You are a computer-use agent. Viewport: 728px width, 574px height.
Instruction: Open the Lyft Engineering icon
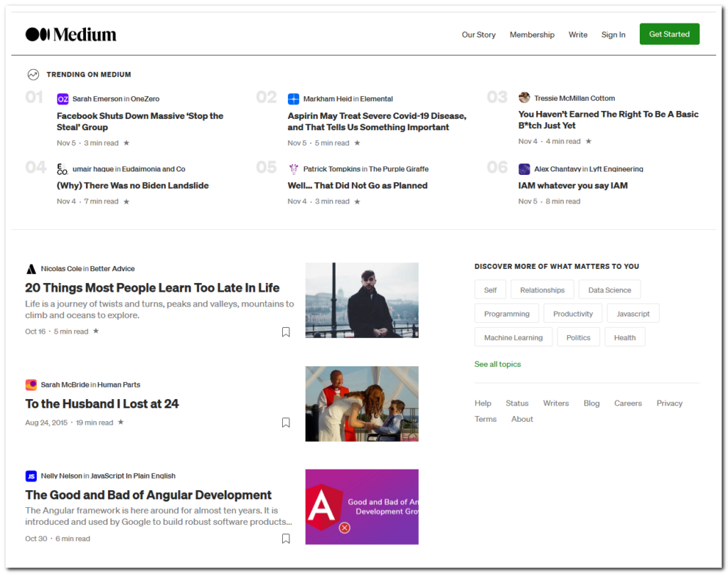tap(524, 169)
